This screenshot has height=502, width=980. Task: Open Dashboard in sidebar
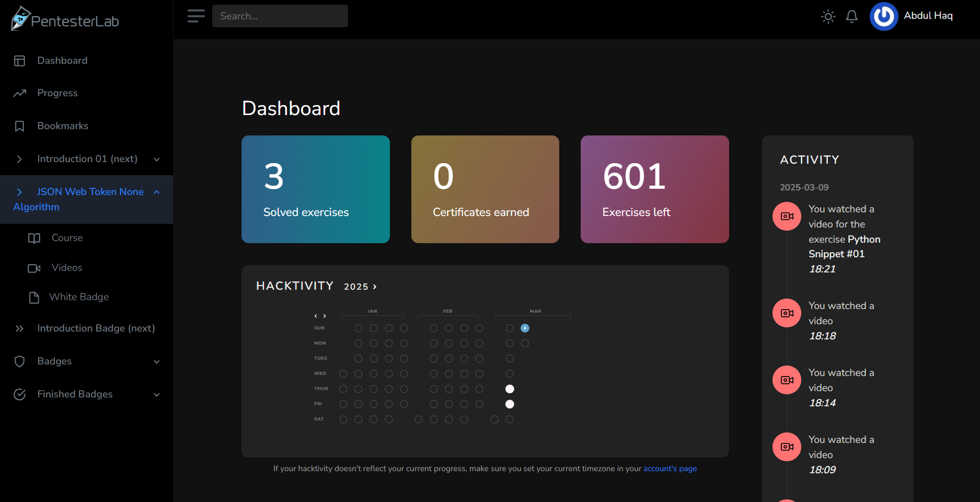62,61
